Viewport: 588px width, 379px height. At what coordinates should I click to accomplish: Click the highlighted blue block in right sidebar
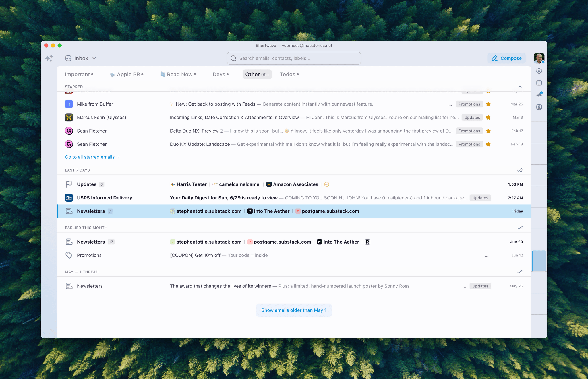(x=539, y=261)
